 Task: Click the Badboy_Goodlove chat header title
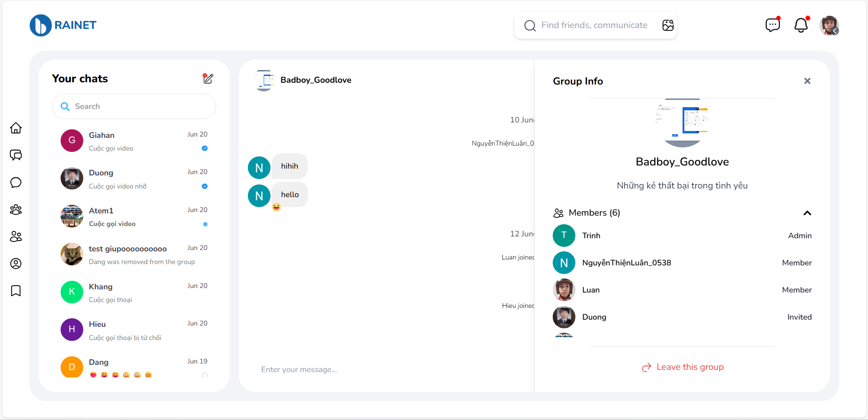316,80
